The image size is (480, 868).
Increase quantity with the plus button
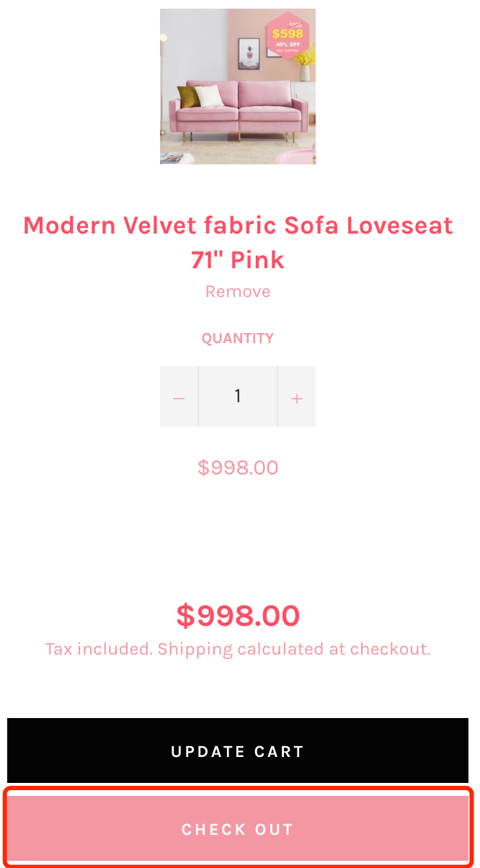296,397
